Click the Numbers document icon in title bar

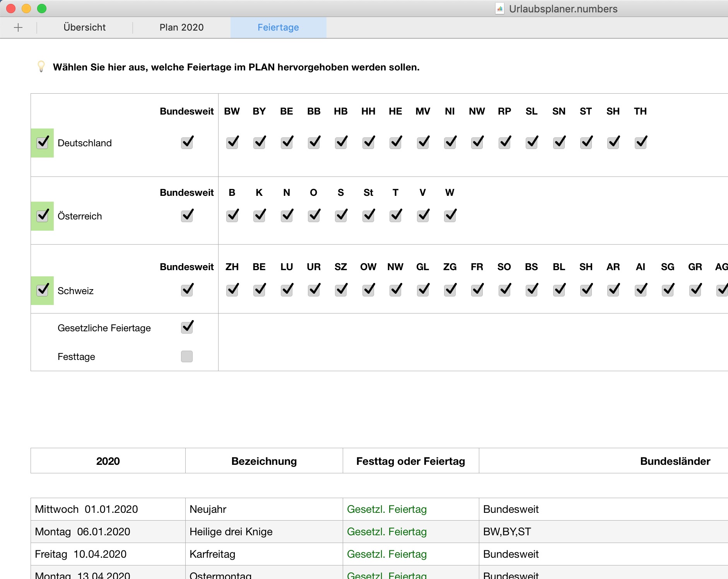tap(500, 9)
